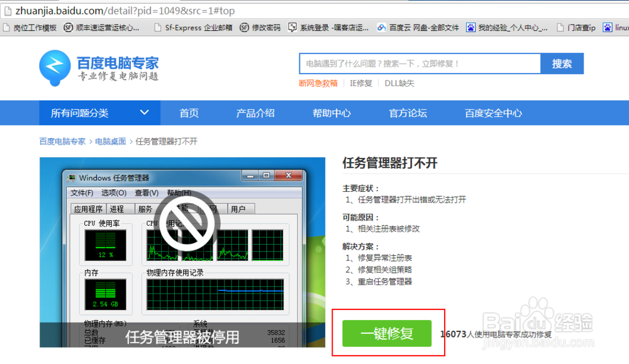Click the Task Manager disabled illustration image

(x=182, y=252)
